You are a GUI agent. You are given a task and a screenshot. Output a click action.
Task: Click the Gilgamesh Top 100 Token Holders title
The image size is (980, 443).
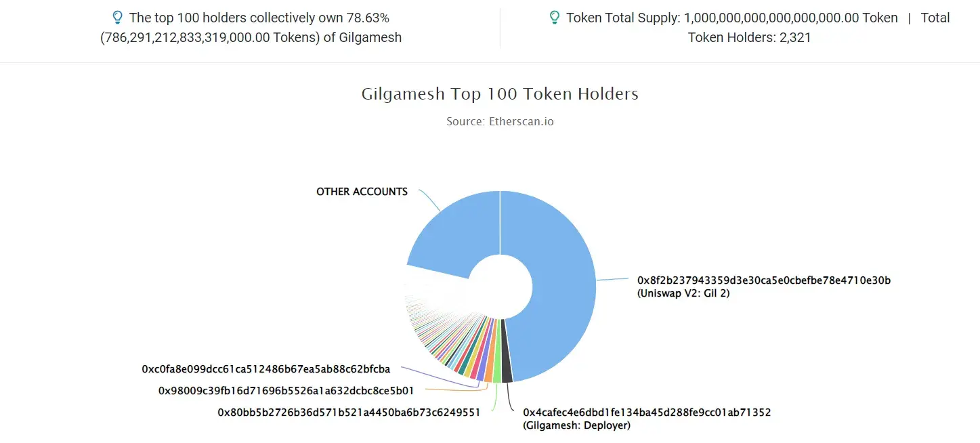(500, 93)
